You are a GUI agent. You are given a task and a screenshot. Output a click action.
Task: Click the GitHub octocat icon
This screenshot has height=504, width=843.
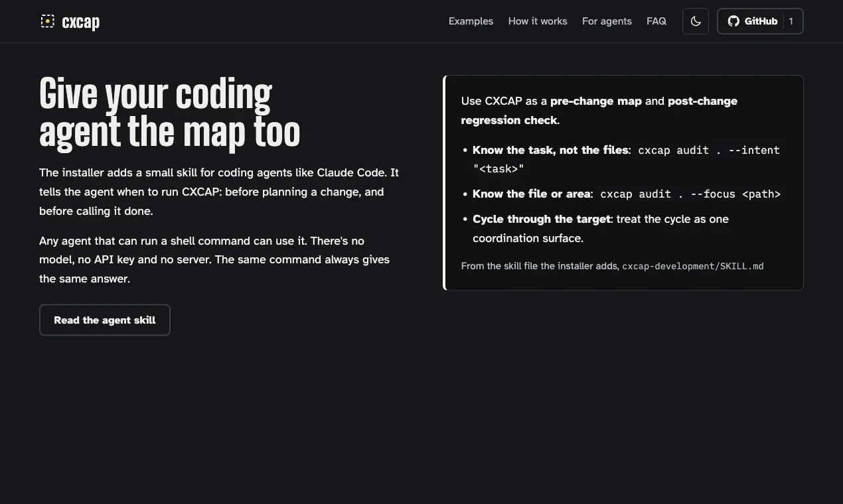click(x=733, y=21)
